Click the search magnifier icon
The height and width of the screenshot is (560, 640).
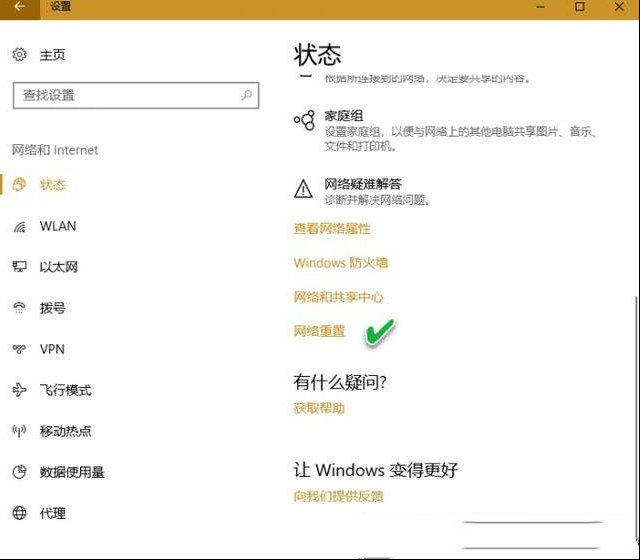247,95
